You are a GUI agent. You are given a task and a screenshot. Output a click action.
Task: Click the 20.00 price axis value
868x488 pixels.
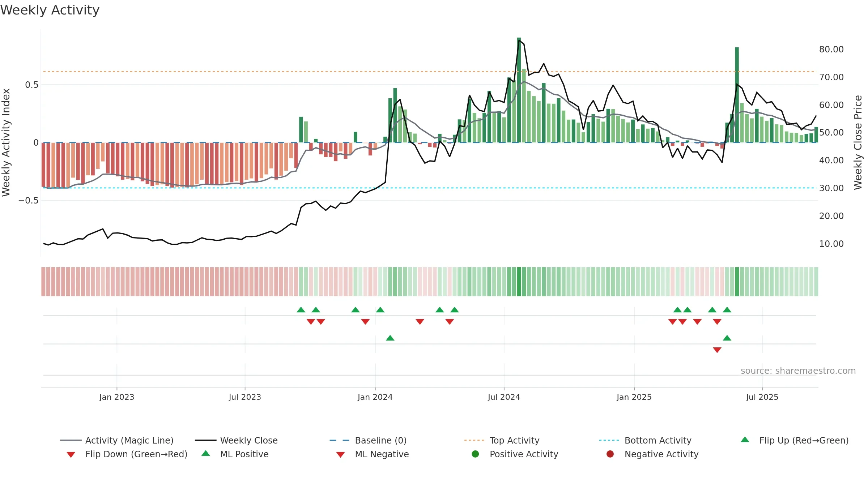(x=831, y=216)
